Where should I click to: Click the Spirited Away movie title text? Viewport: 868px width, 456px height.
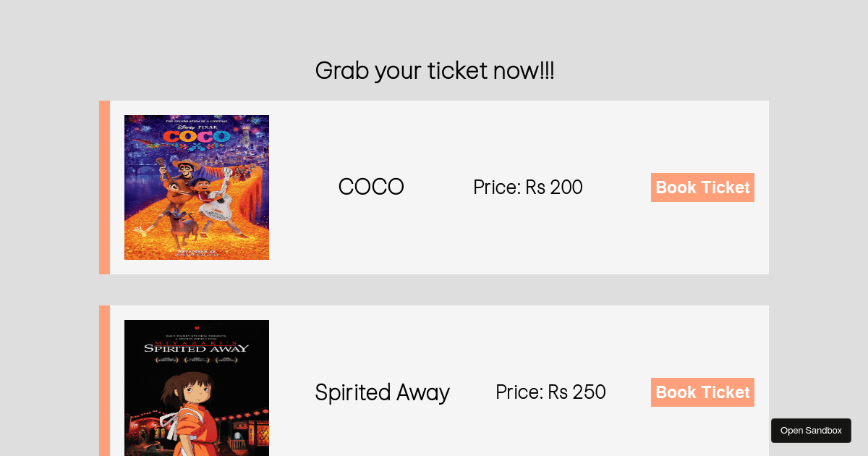click(383, 392)
